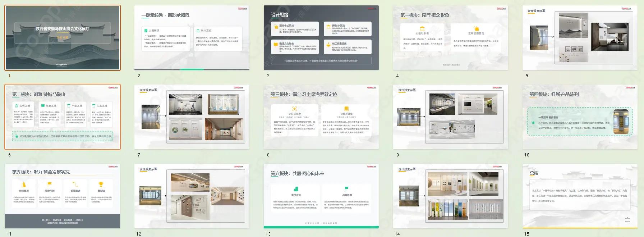
Task: Click the 文明之城 card on slide 6
Action: 23,114
